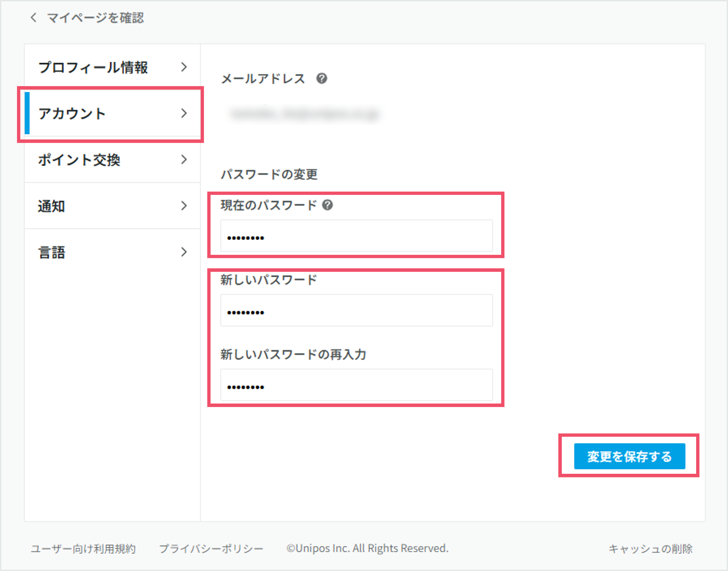Click the パスワードの変更 heading text
The height and width of the screenshot is (571, 728).
point(269,174)
